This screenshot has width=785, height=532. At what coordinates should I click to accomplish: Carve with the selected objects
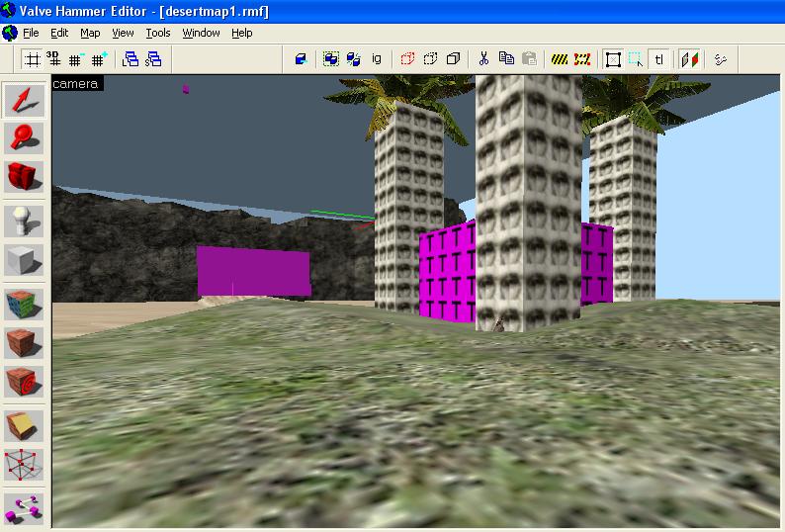[301, 59]
